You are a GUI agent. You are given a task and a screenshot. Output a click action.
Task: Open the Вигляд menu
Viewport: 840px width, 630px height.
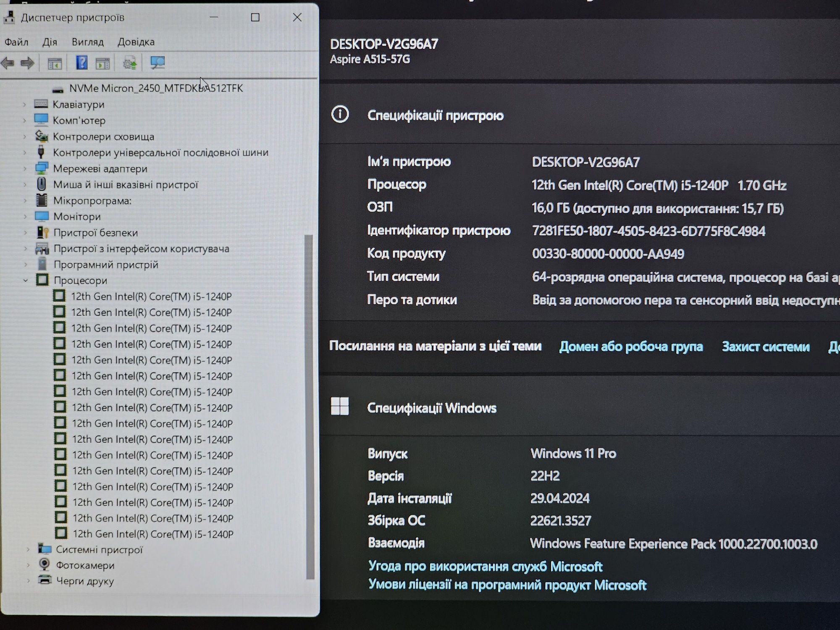click(x=87, y=42)
